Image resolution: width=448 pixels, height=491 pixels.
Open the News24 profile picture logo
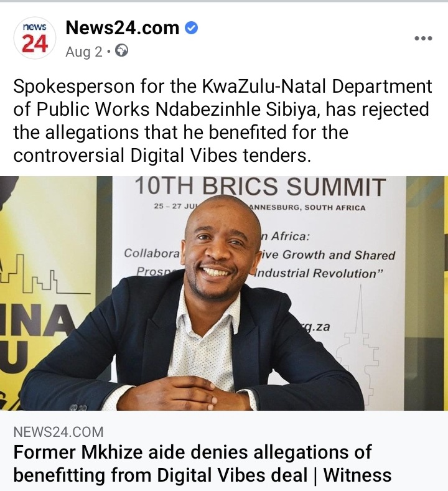tap(35, 38)
